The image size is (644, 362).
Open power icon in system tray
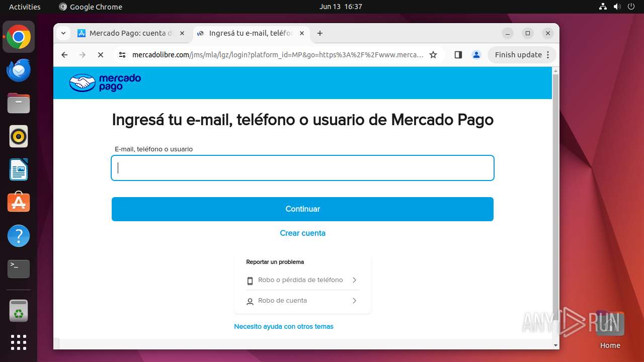tap(631, 7)
